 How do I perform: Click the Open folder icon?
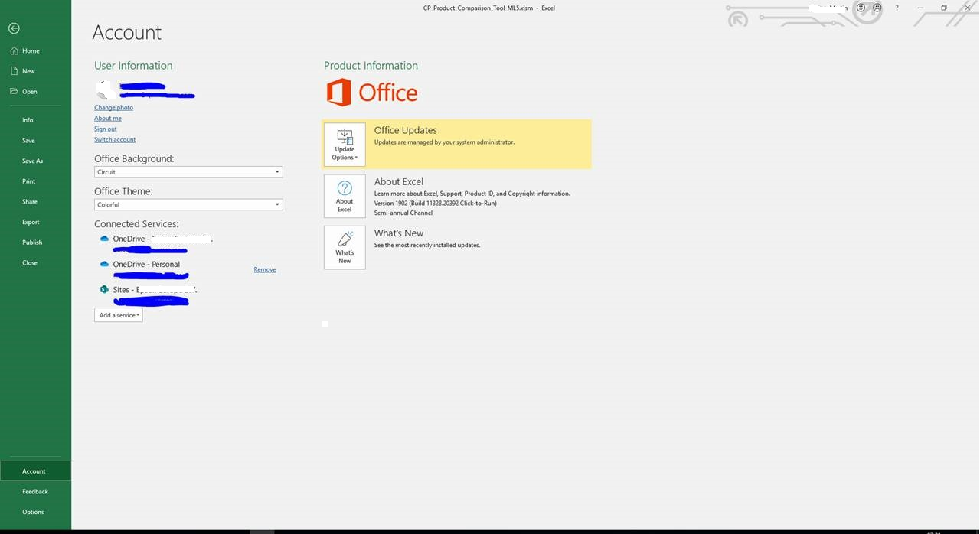pyautogui.click(x=14, y=91)
